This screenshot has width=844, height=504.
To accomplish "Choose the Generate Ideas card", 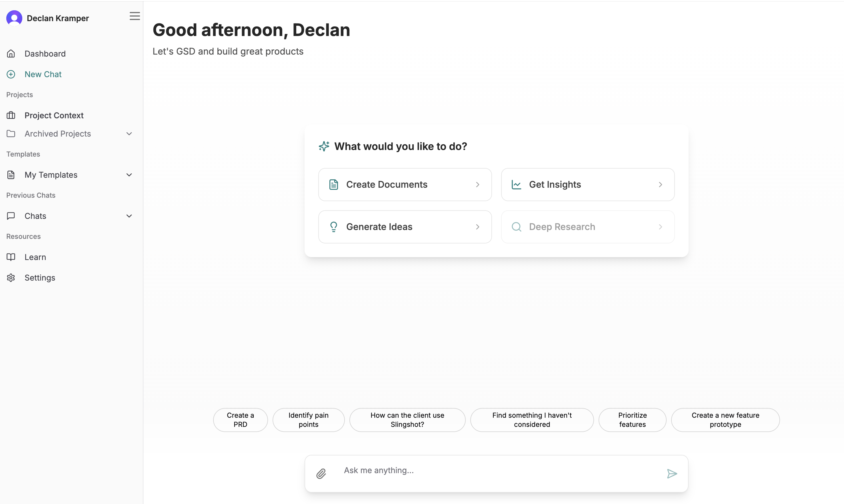I will tap(405, 227).
